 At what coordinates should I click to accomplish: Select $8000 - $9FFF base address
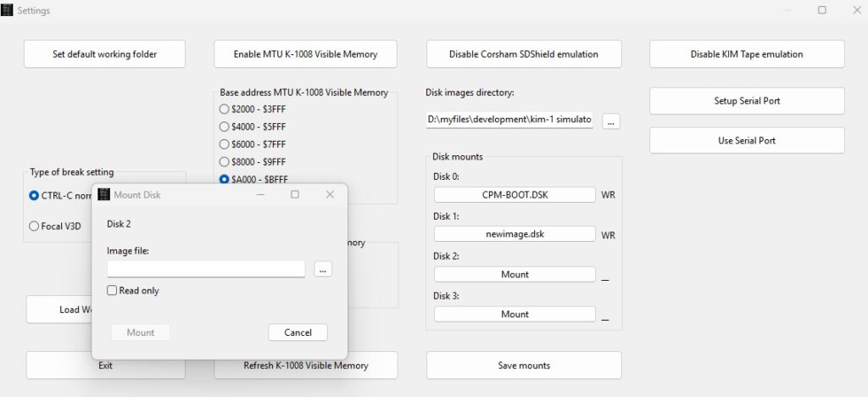click(x=225, y=162)
